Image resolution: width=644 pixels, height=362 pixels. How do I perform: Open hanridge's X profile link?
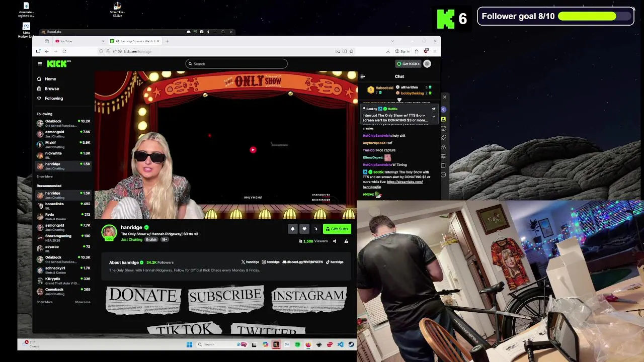[250, 262]
